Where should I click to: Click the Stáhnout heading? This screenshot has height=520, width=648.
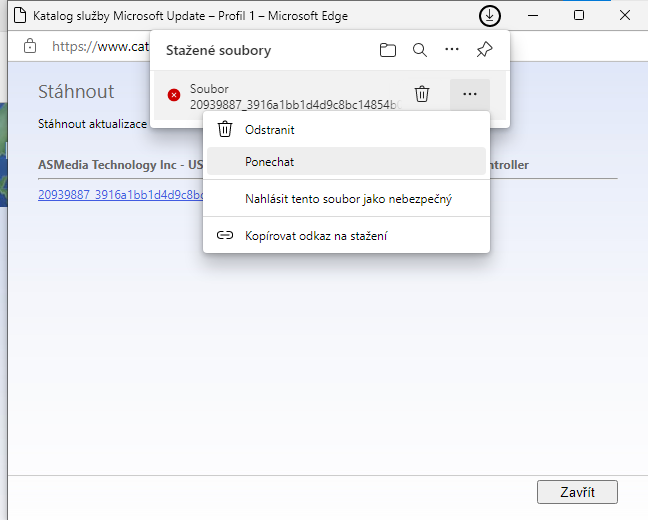coord(76,91)
